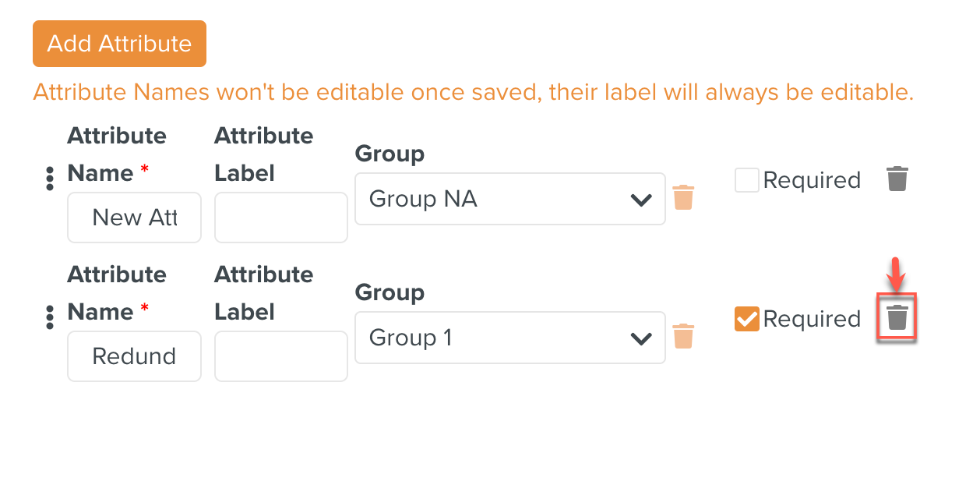Viewport: 980px width, 499px height.
Task: Enable Required checkbox for New Att row
Action: (746, 181)
